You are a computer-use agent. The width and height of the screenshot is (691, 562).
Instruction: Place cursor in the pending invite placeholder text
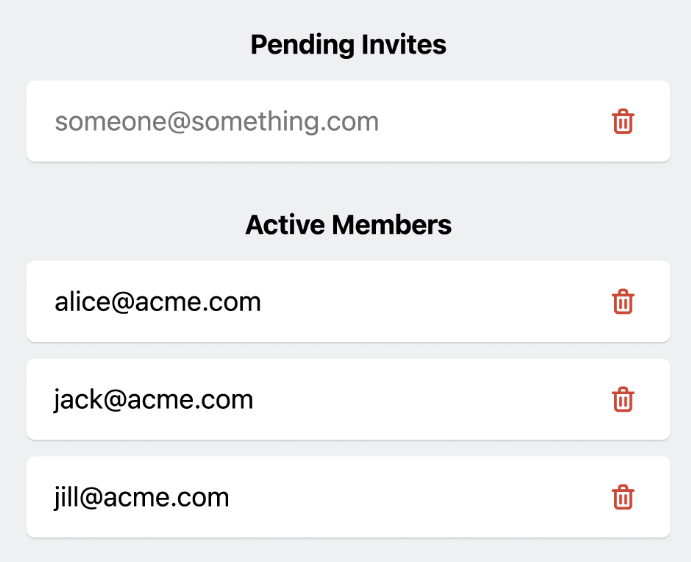pos(217,122)
